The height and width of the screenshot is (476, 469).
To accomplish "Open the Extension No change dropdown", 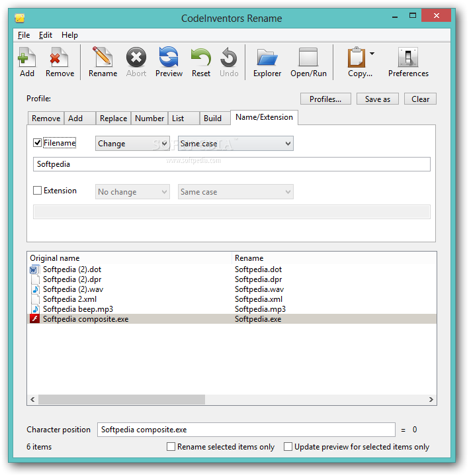I will click(x=132, y=191).
